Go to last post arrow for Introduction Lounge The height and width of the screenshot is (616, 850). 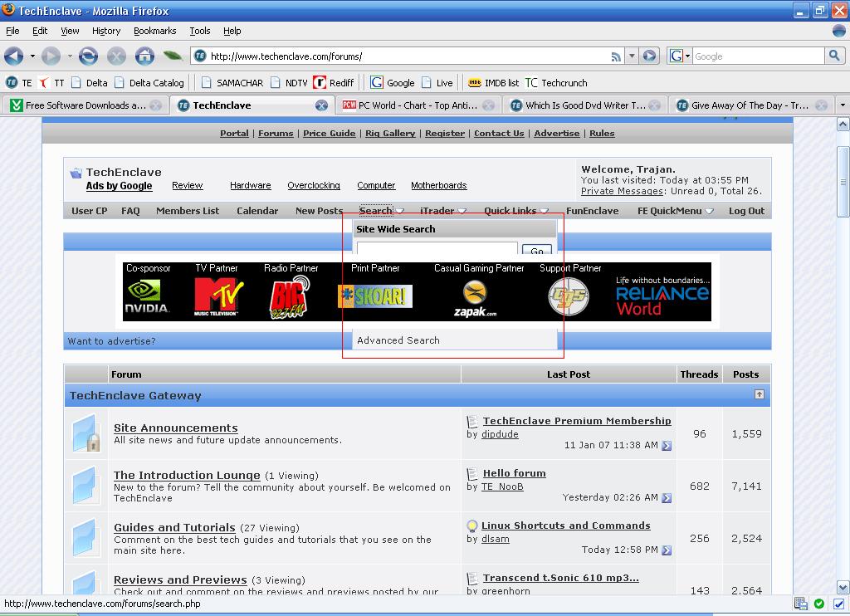667,498
